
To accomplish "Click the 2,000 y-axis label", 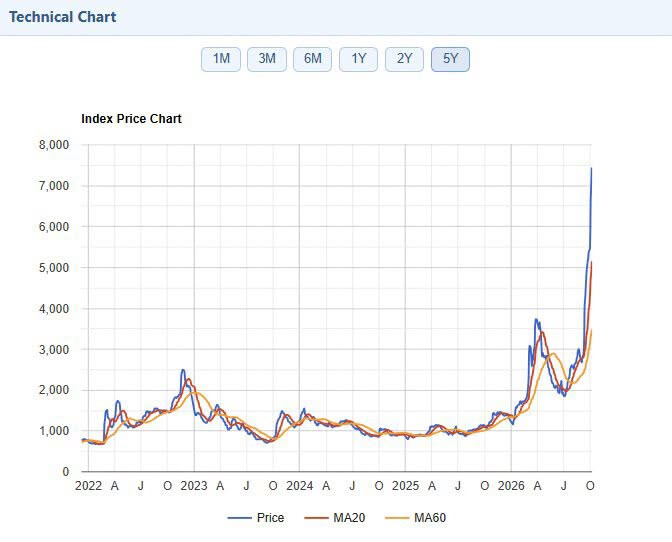I will click(x=54, y=390).
